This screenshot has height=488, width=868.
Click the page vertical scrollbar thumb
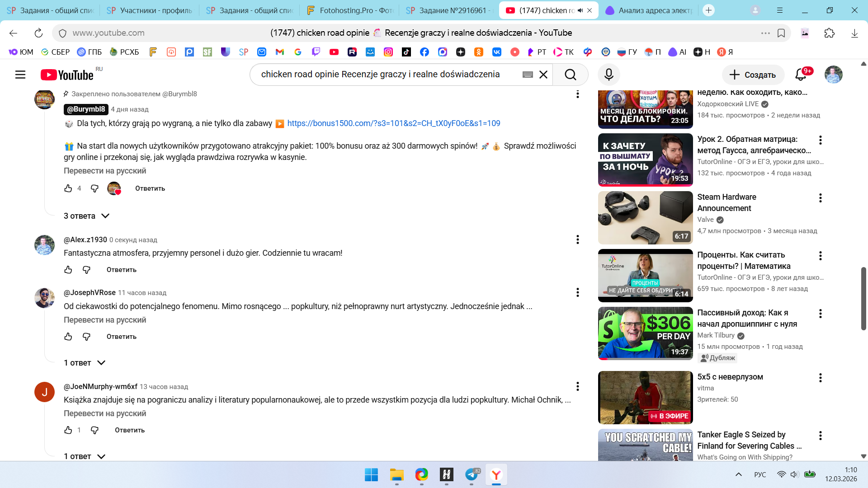click(863, 298)
